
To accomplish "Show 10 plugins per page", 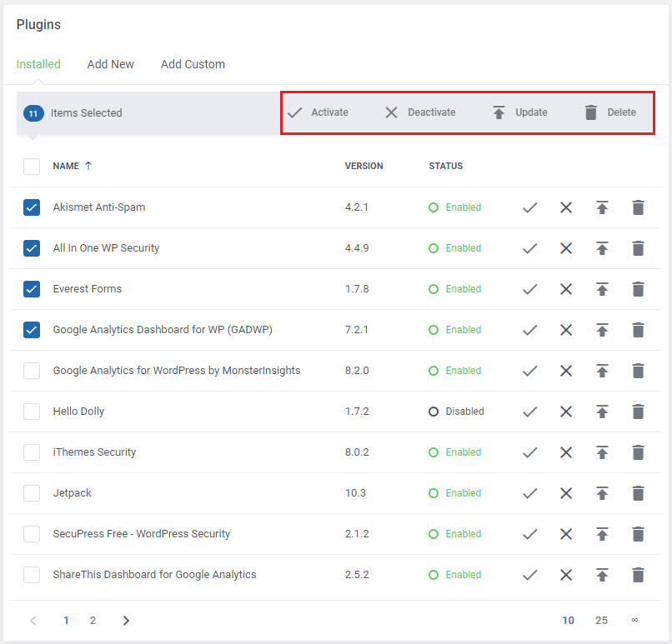I will click(x=569, y=621).
